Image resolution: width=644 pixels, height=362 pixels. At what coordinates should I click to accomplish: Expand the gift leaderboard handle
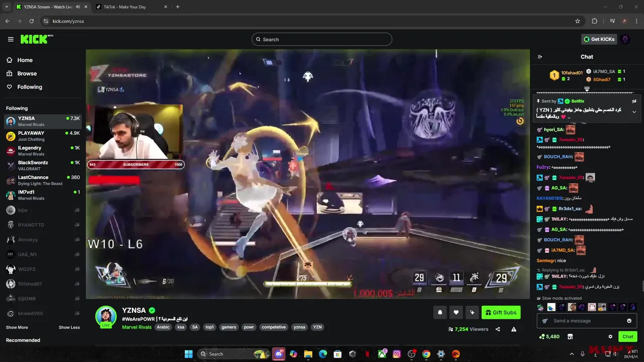click(x=587, y=89)
